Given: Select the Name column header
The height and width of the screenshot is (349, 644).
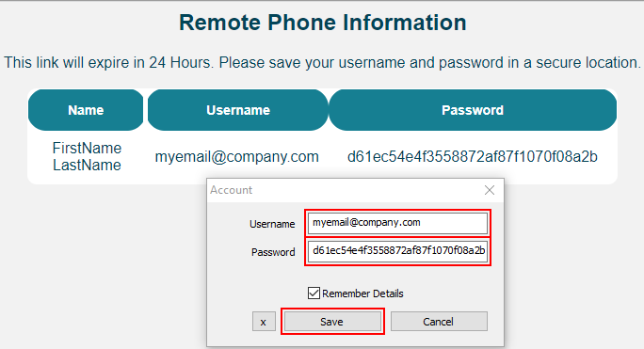Looking at the screenshot, I should (x=86, y=110).
